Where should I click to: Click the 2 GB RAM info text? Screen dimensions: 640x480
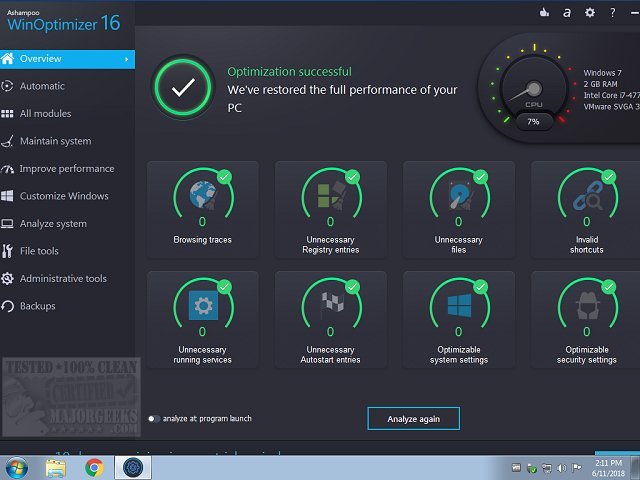point(600,84)
